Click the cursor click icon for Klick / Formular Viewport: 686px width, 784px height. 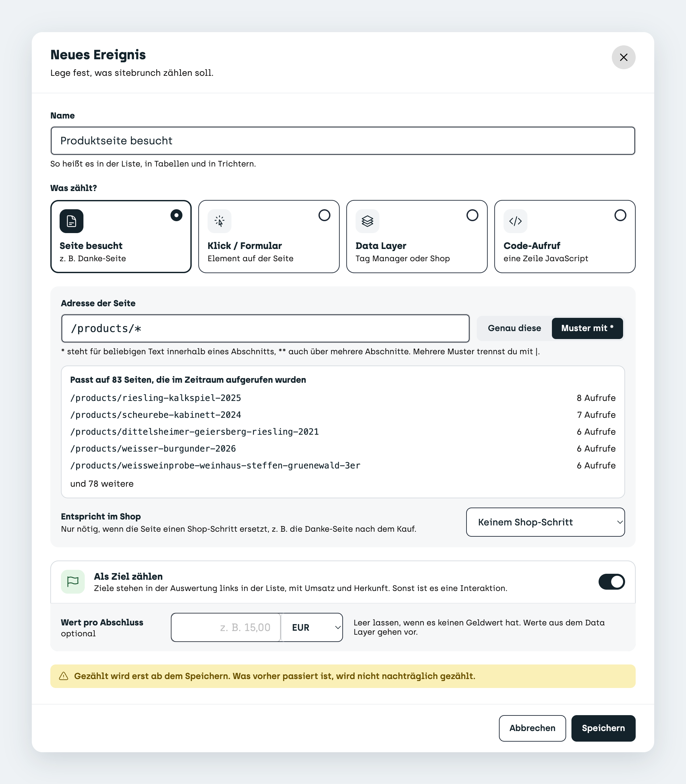click(220, 221)
